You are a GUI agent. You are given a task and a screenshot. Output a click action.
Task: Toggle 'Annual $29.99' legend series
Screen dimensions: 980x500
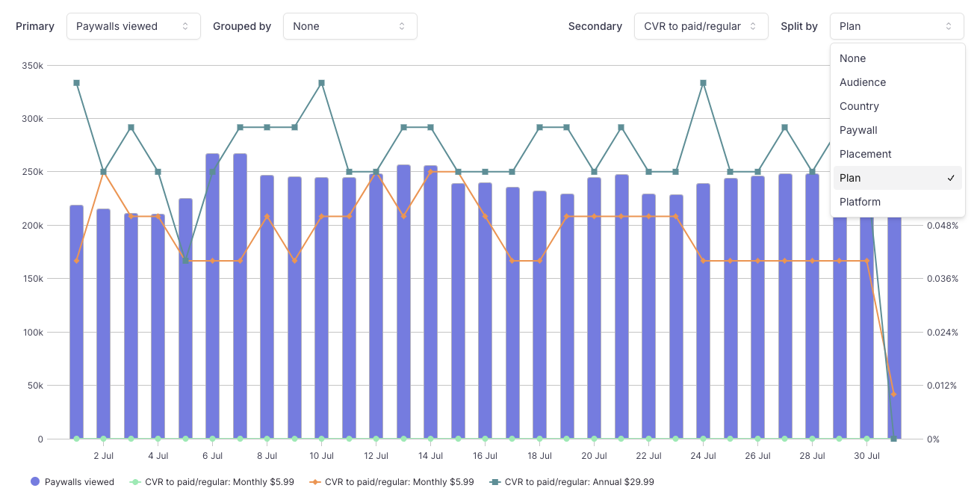572,482
